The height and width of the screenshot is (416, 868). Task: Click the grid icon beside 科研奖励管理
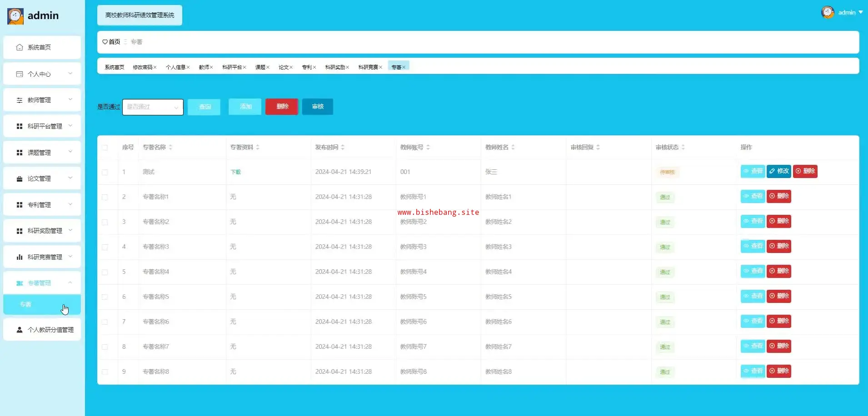click(x=20, y=231)
